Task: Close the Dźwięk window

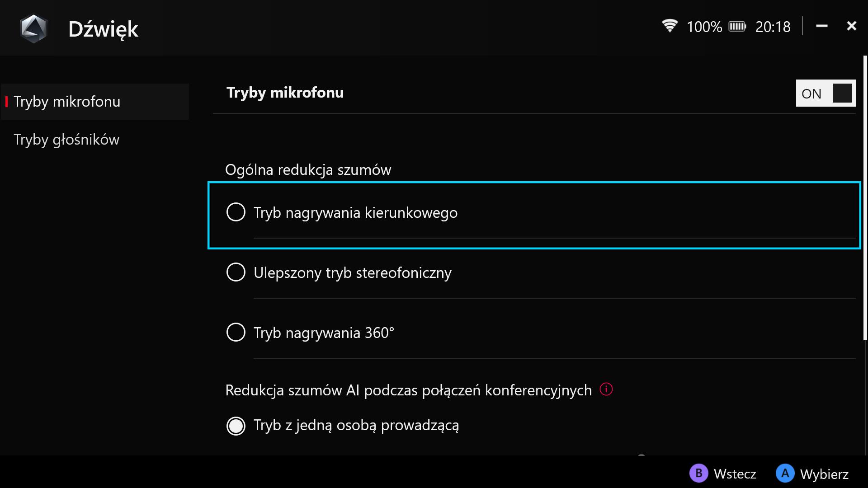Action: [851, 26]
